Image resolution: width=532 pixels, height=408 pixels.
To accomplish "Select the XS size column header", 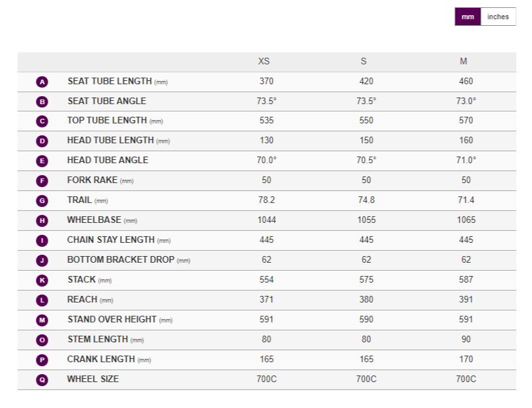I will tap(264, 62).
